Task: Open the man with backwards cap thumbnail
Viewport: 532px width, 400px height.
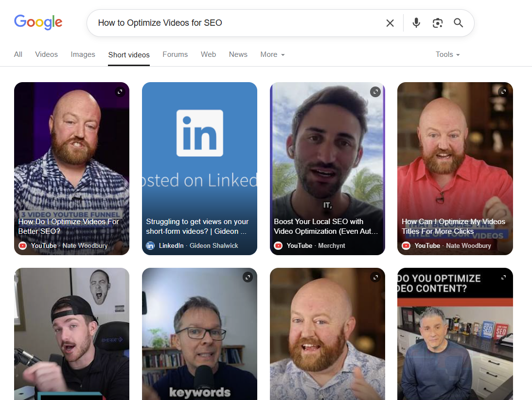Action: coord(71,334)
